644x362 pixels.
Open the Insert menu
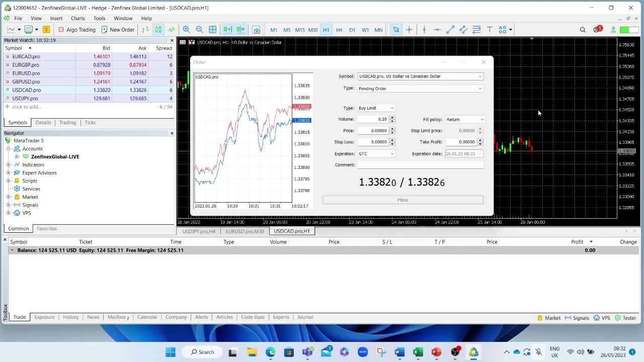[56, 18]
